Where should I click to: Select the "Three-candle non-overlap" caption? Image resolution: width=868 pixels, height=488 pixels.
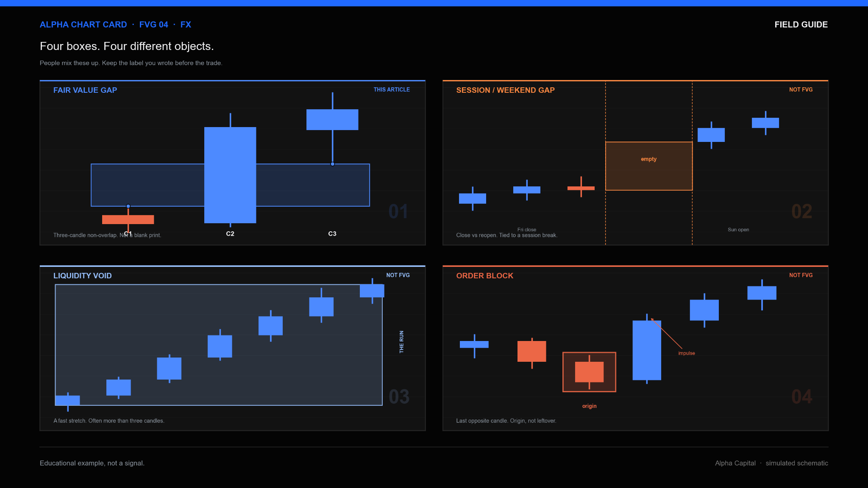(107, 235)
